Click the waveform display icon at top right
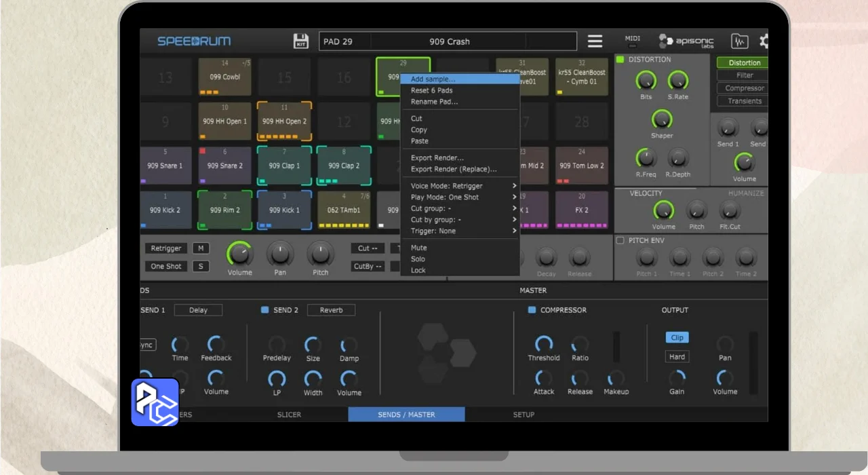The height and width of the screenshot is (475, 868). click(x=739, y=41)
